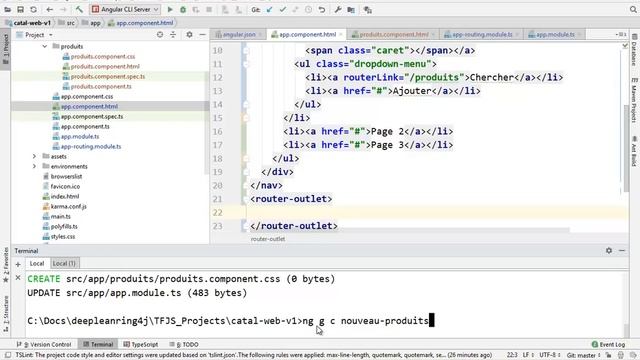The image size is (640, 360).
Task: Click the Show History clock icon
Action: (x=309, y=9)
